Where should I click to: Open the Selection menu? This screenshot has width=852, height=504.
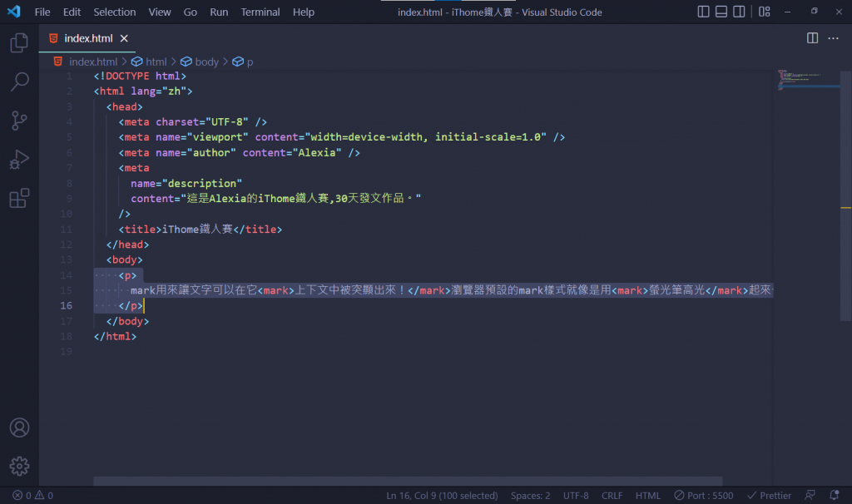click(115, 12)
